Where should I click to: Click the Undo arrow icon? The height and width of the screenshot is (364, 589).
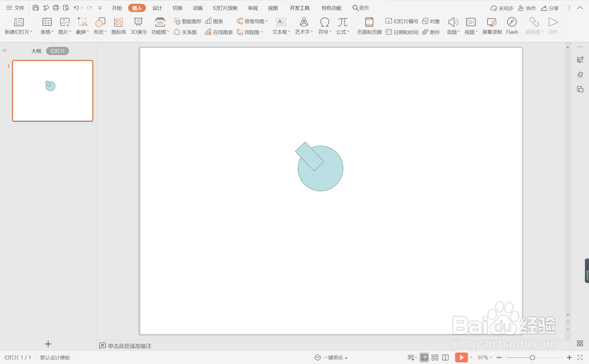76,8
